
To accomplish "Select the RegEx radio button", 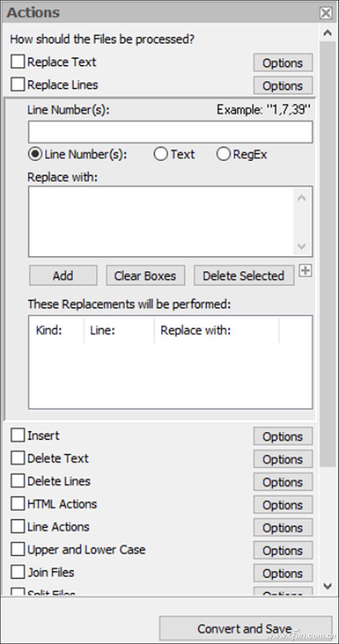I will click(223, 155).
